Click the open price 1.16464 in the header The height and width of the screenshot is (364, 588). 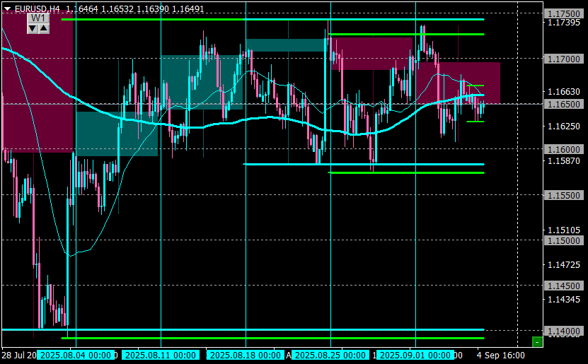click(83, 9)
